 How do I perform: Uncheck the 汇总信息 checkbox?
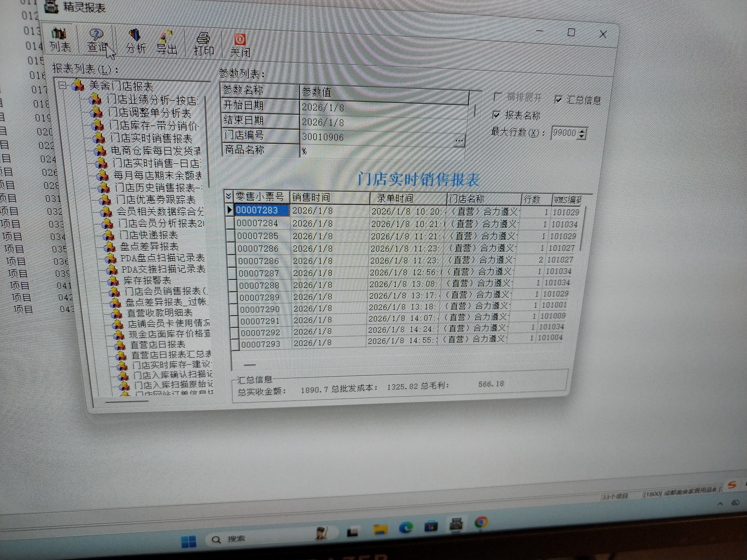[558, 99]
